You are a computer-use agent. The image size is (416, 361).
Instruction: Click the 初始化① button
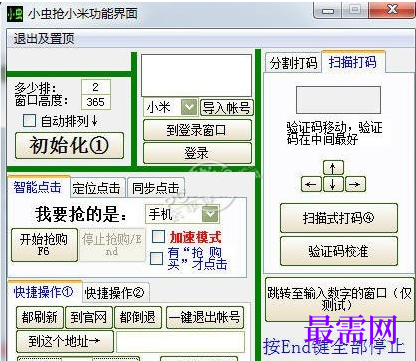click(x=69, y=146)
